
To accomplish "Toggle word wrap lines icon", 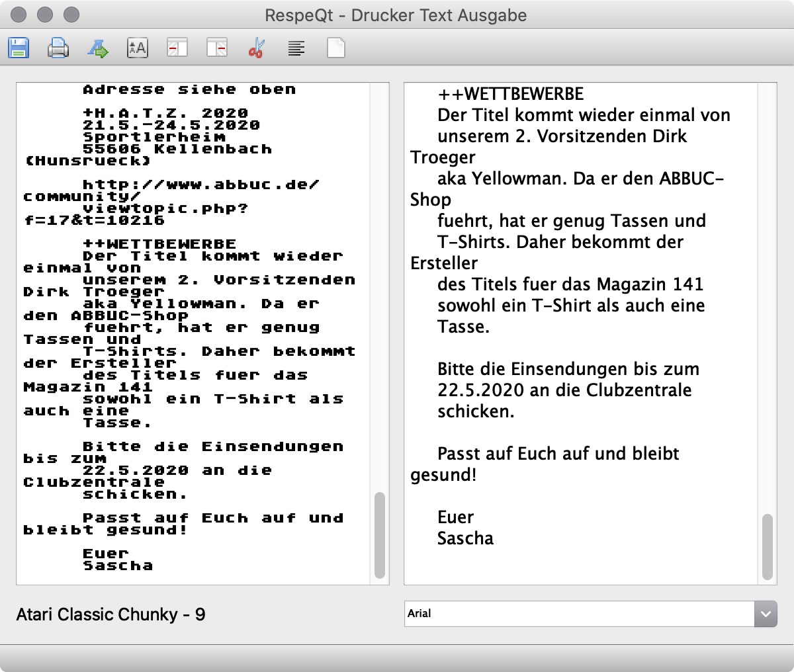I will (x=296, y=48).
